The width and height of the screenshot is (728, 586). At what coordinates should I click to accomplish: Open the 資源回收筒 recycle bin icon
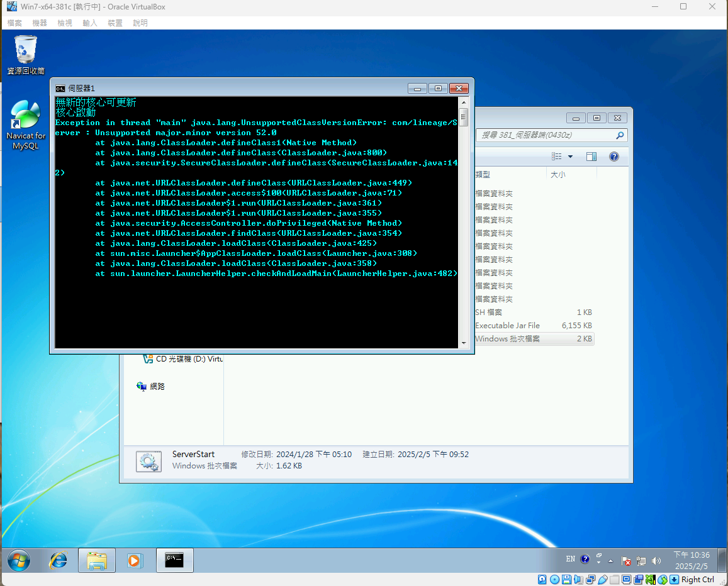coord(26,55)
